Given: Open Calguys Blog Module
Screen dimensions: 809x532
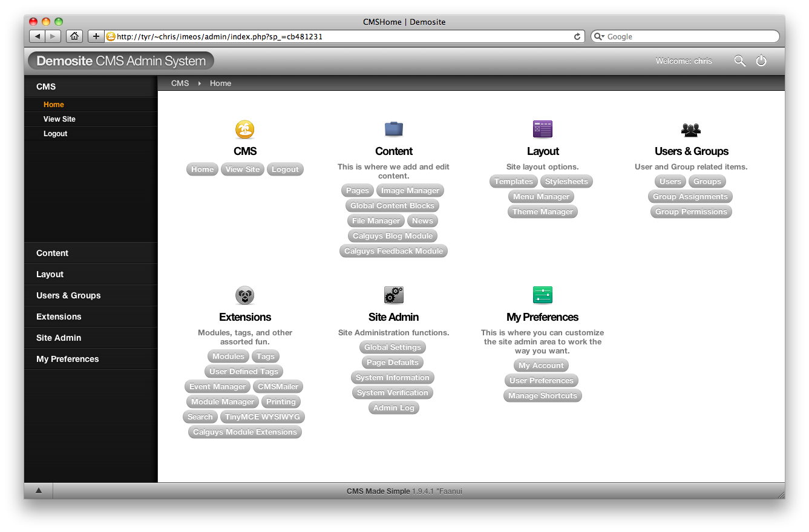Looking at the screenshot, I should pyautogui.click(x=393, y=236).
